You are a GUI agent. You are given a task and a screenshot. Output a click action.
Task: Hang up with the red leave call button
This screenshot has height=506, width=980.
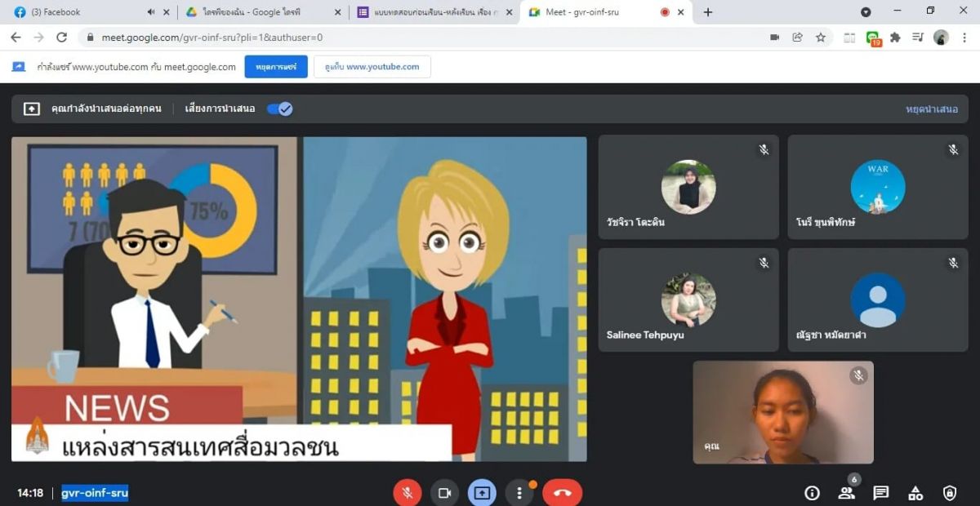click(x=562, y=493)
